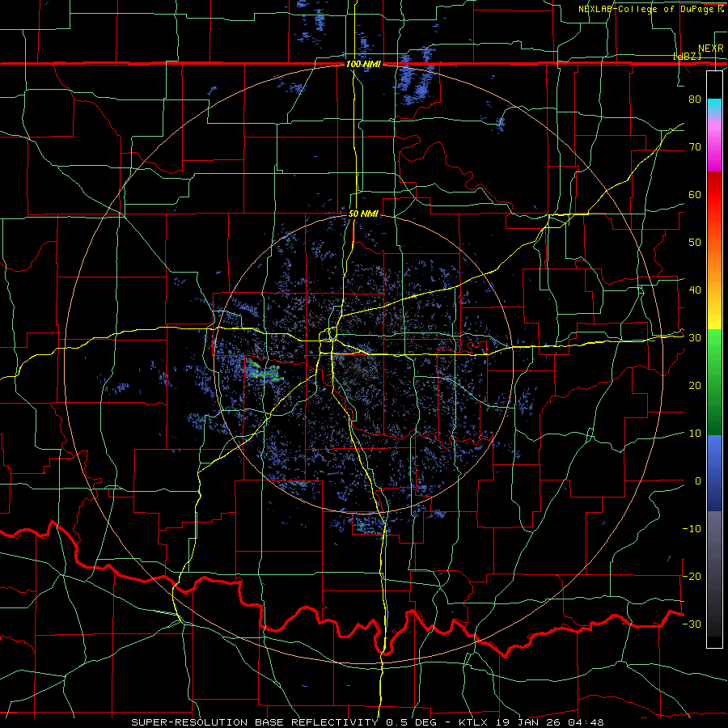Screen dimensions: 728x728
Task: Select the 30 value on the dBZ scale
Action: click(695, 337)
